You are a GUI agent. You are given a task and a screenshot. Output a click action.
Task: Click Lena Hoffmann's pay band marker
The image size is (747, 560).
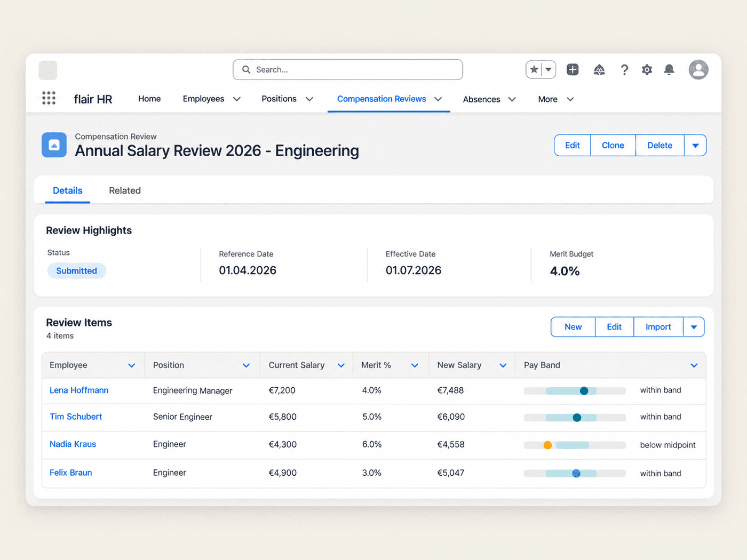[x=584, y=391]
